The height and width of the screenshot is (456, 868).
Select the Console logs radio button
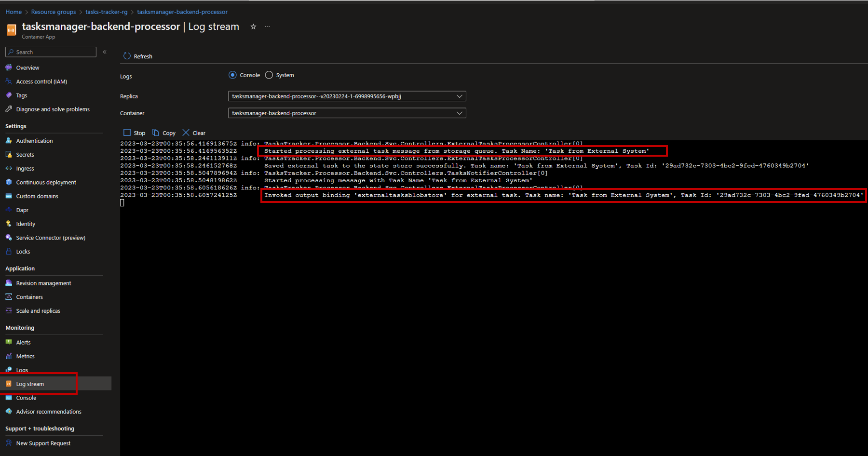coord(233,75)
